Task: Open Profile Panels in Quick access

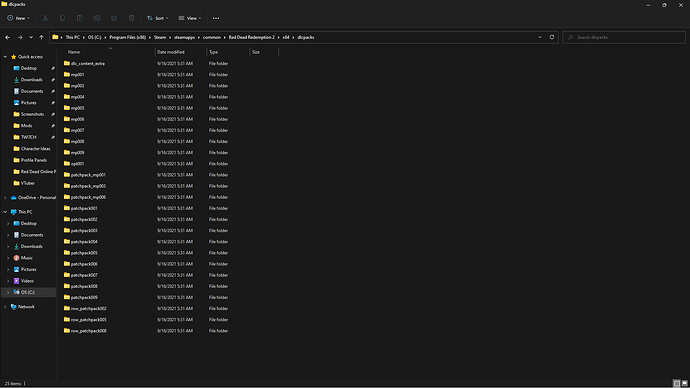Action: (x=33, y=160)
